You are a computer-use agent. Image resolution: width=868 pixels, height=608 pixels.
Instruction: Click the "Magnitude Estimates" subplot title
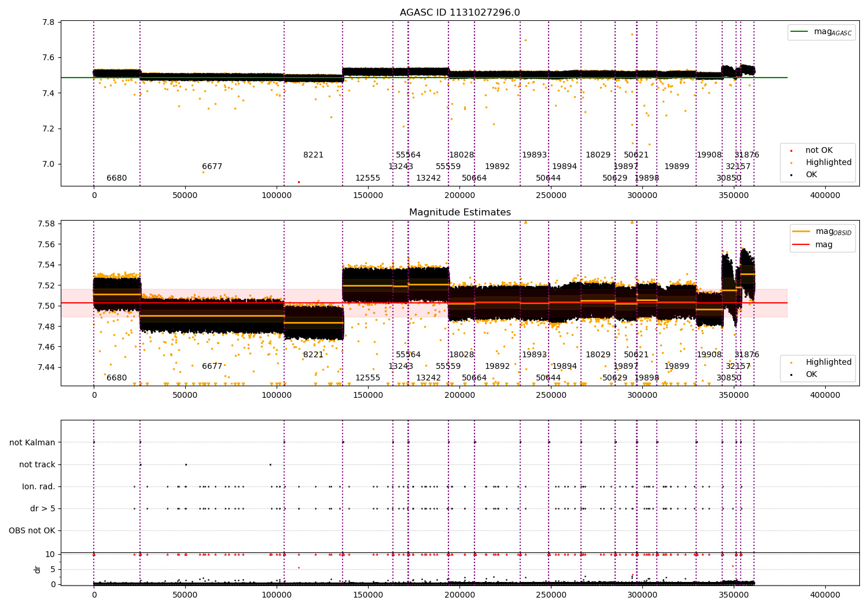click(x=459, y=213)
